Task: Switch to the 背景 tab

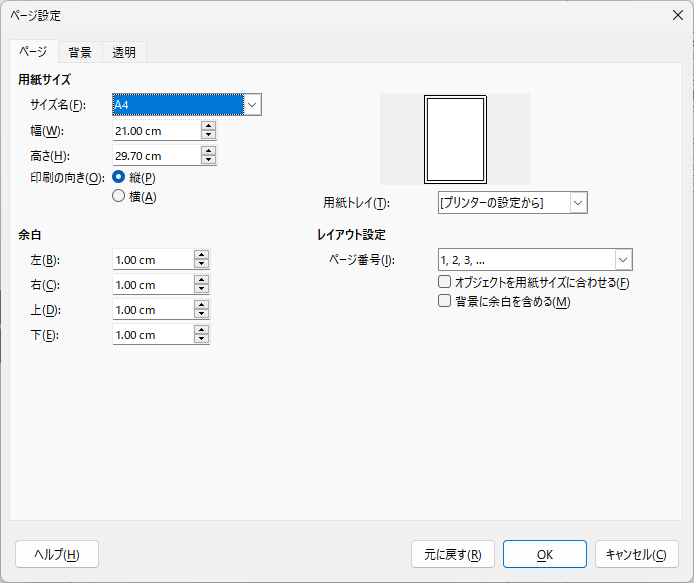Action: point(80,52)
